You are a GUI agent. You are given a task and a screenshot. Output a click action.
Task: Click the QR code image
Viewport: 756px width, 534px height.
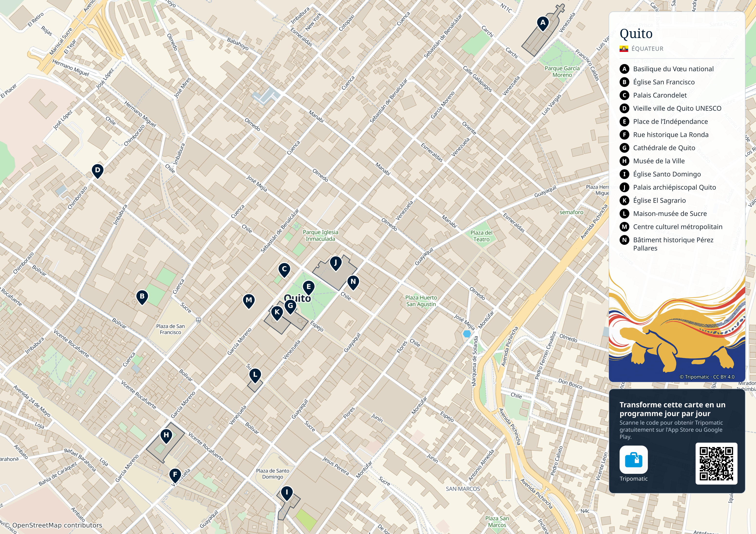(716, 464)
